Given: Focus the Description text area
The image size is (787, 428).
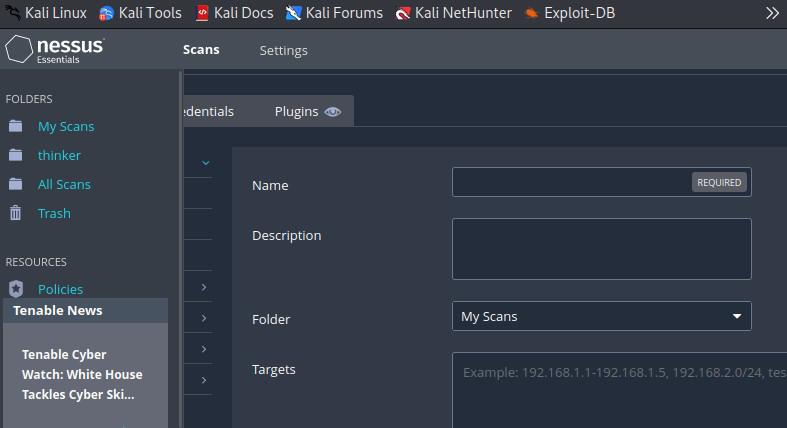Looking at the screenshot, I should [x=601, y=249].
